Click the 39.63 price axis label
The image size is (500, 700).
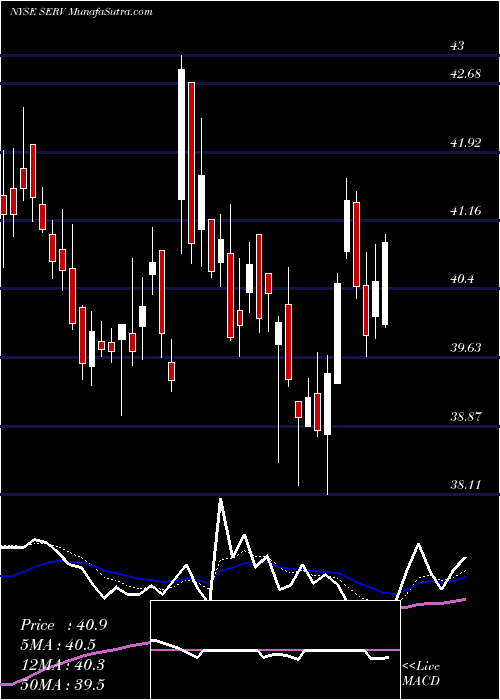[466, 347]
